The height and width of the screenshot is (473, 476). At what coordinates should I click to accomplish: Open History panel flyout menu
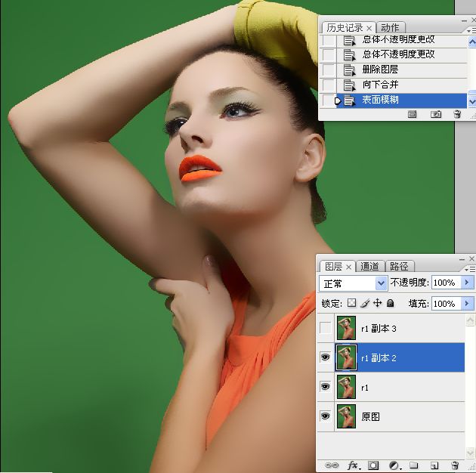pyautogui.click(x=471, y=31)
